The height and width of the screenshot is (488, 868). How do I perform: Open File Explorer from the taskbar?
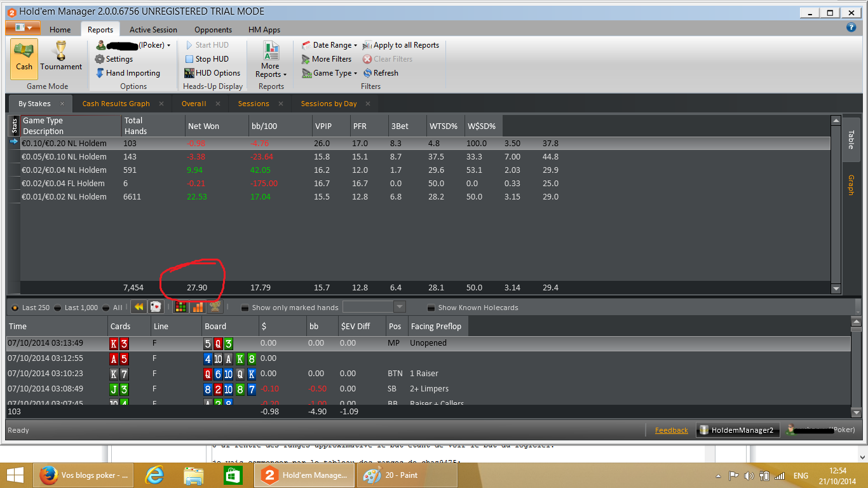pos(193,475)
